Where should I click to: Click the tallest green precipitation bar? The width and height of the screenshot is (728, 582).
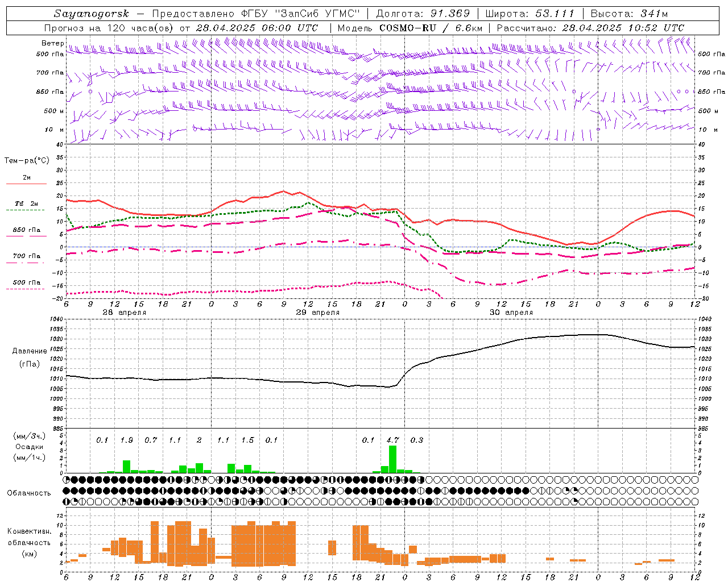[392, 459]
